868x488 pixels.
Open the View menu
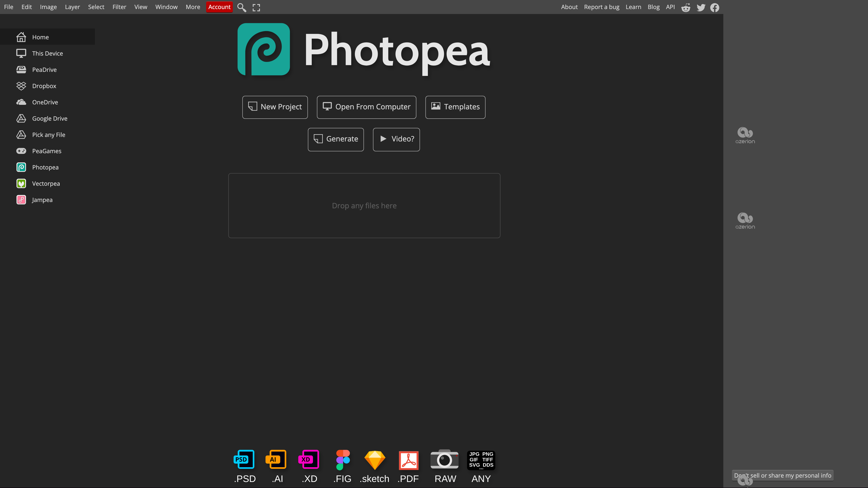tap(141, 7)
